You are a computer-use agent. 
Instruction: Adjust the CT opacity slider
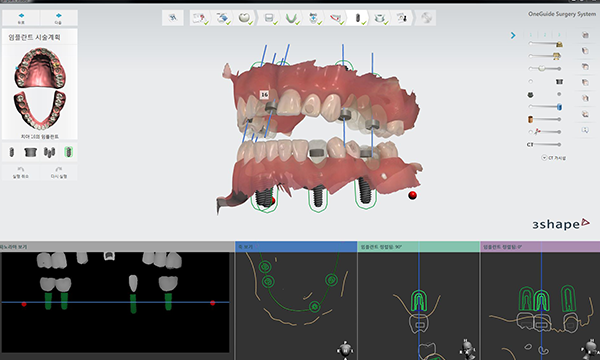tap(547, 144)
